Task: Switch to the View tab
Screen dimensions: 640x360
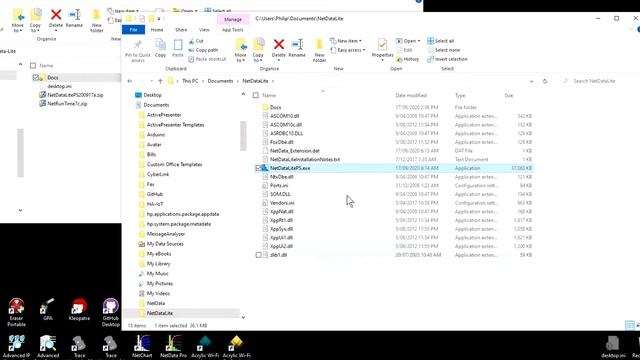Action: [204, 30]
